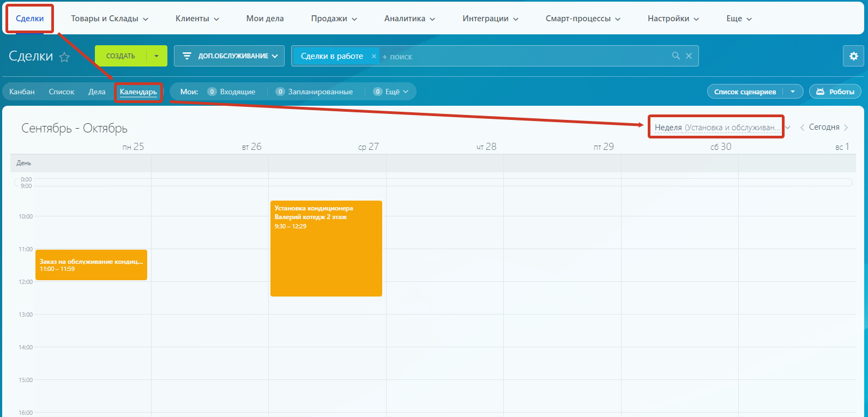Open the Установка кондиционера deal event
Viewport: 868px width, 417px height.
(x=326, y=249)
